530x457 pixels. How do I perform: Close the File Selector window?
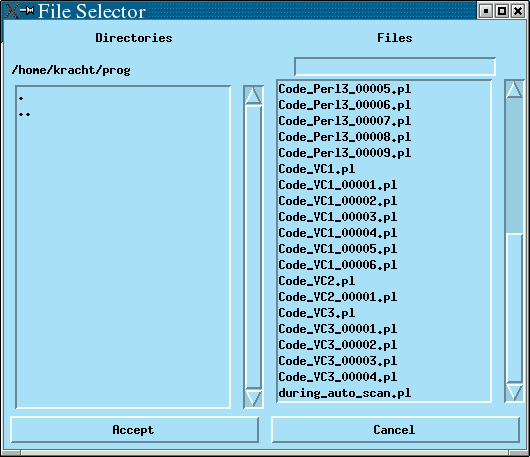pos(518,11)
